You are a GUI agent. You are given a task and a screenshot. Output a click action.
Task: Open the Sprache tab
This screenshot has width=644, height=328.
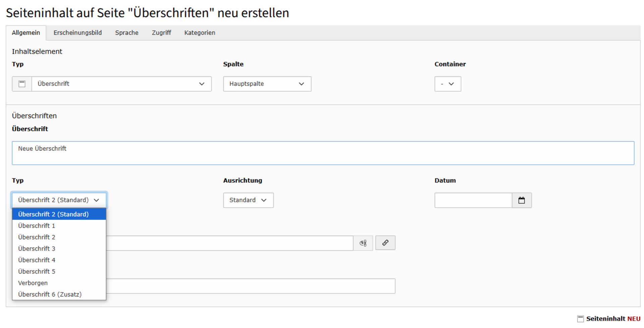pos(127,33)
